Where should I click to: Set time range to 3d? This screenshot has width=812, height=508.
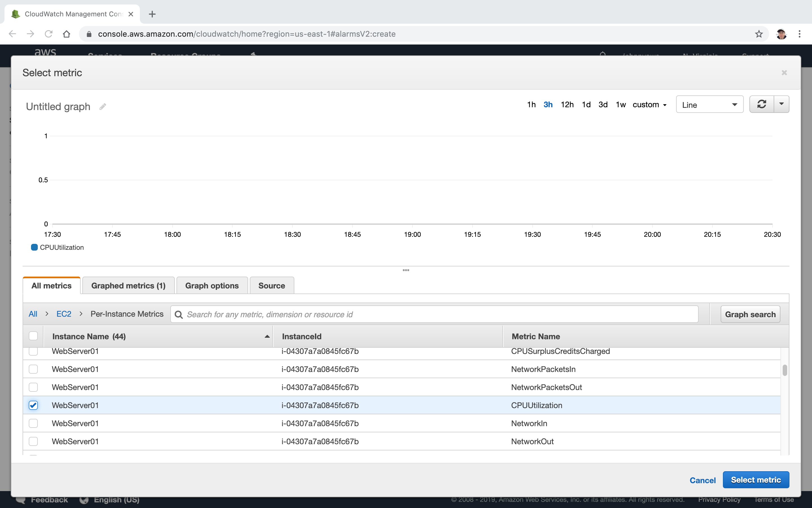603,105
